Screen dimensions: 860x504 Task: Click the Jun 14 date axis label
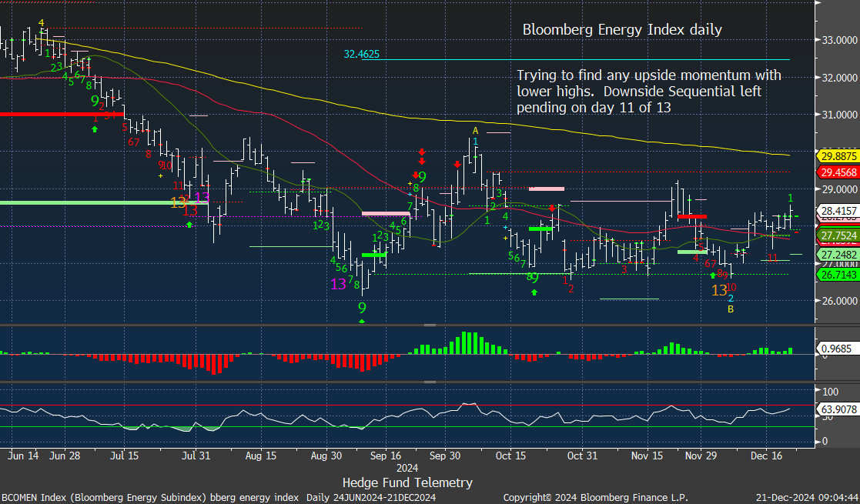pos(24,456)
